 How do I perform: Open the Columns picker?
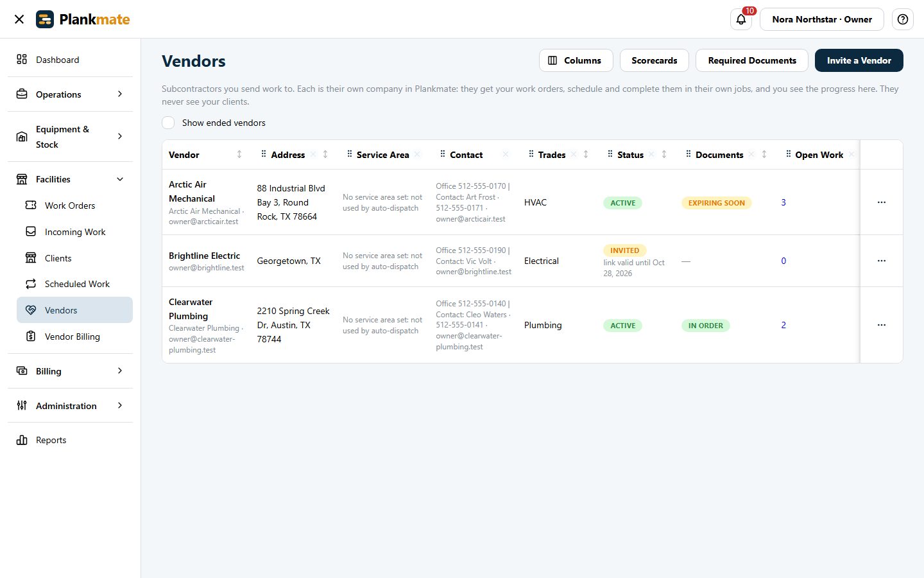(576, 60)
